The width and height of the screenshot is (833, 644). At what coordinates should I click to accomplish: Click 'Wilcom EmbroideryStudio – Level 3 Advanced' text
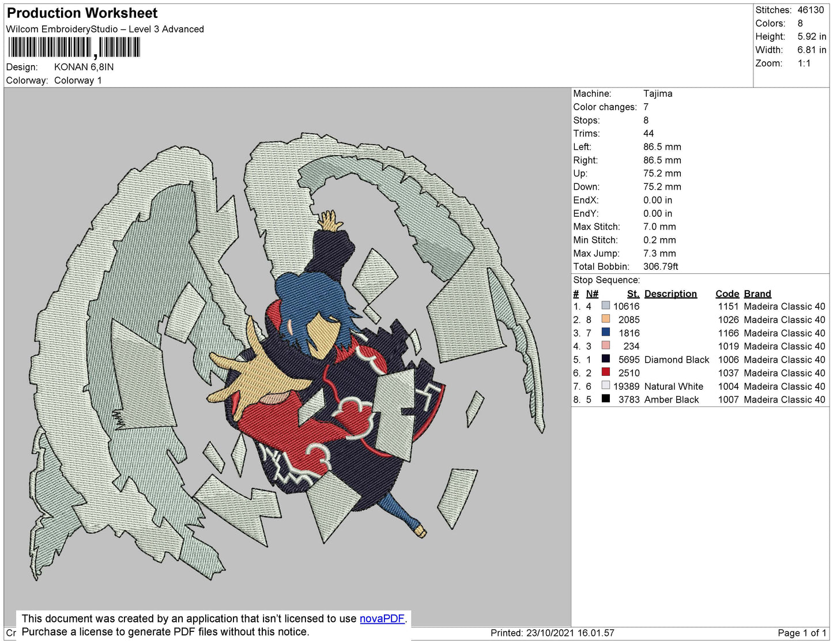tap(105, 29)
